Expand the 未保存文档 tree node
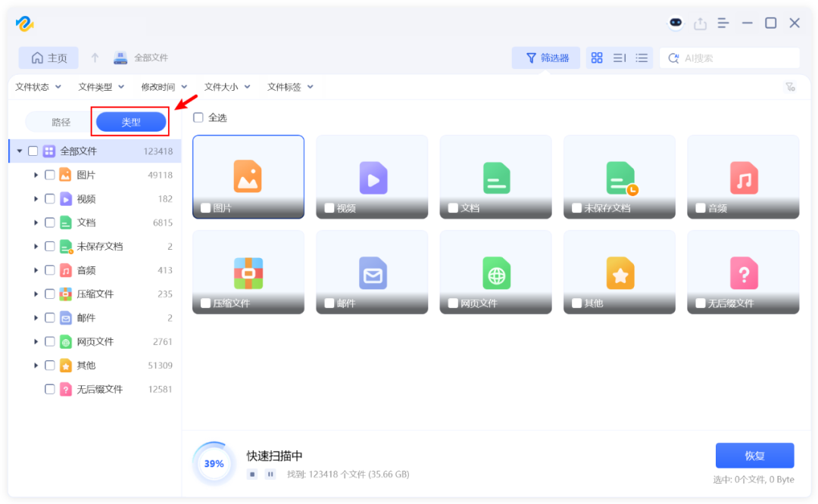 (x=36, y=246)
